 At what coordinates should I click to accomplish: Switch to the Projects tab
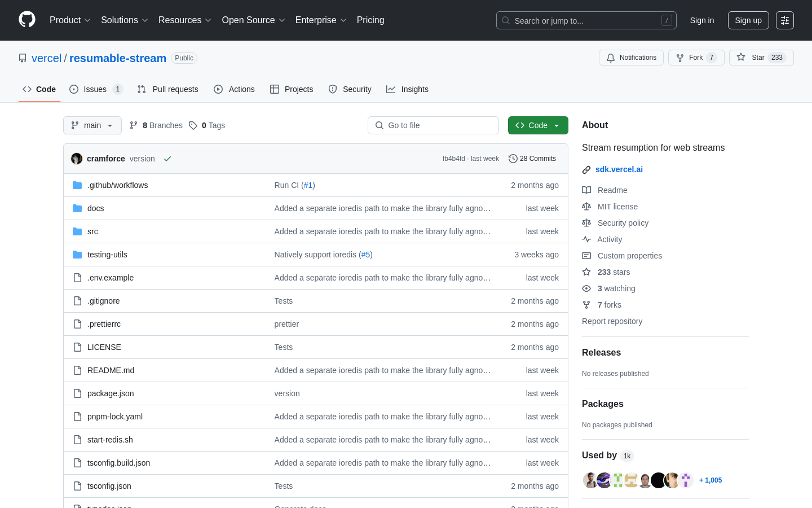[292, 89]
